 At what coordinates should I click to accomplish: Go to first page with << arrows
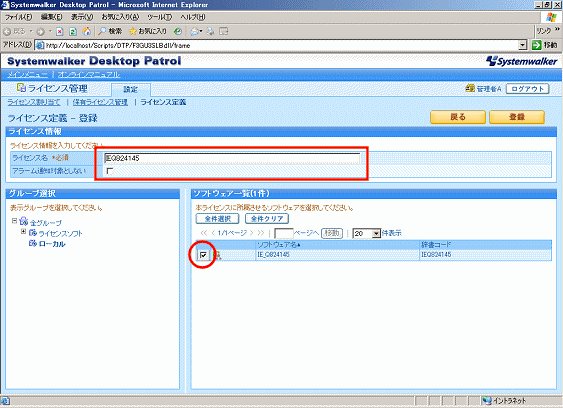(x=204, y=233)
